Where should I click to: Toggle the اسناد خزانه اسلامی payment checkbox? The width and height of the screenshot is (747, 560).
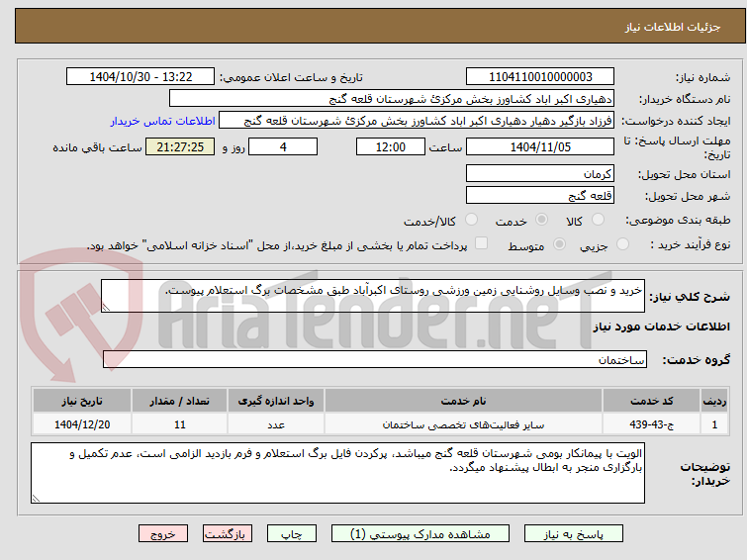click(482, 243)
